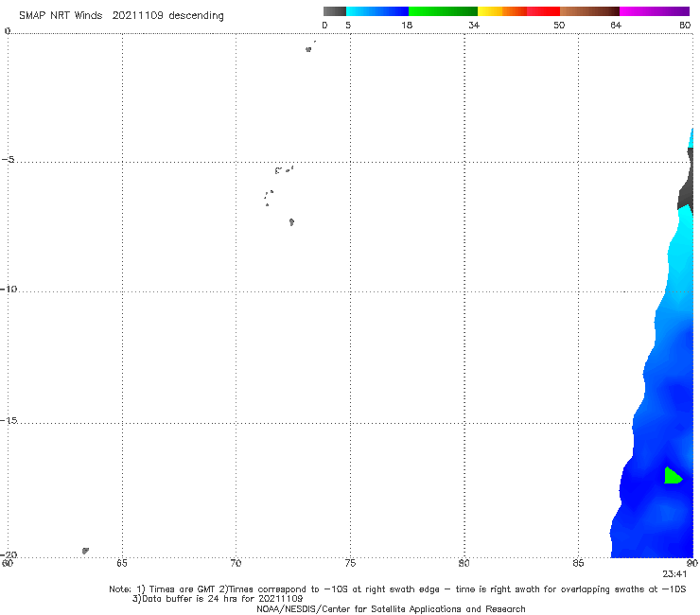Click the color bar label '50'
700x615 pixels.
point(559,26)
